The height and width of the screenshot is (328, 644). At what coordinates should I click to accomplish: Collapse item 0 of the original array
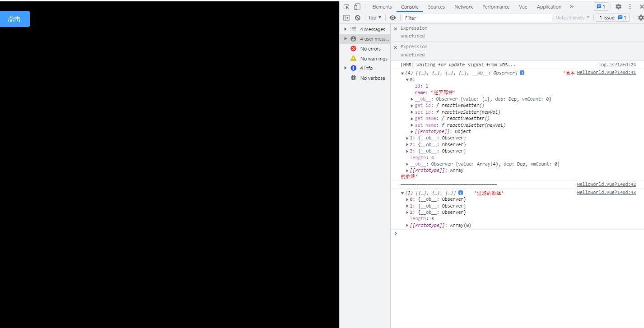coord(407,80)
